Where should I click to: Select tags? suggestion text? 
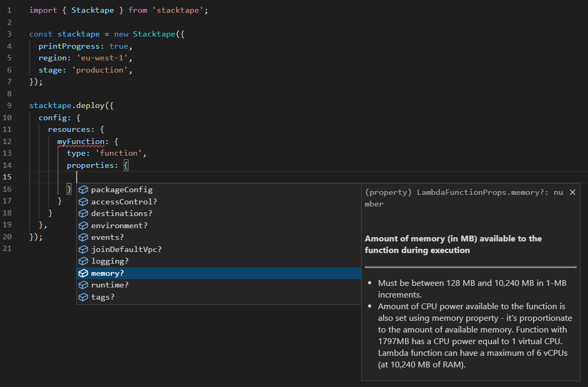(x=103, y=297)
